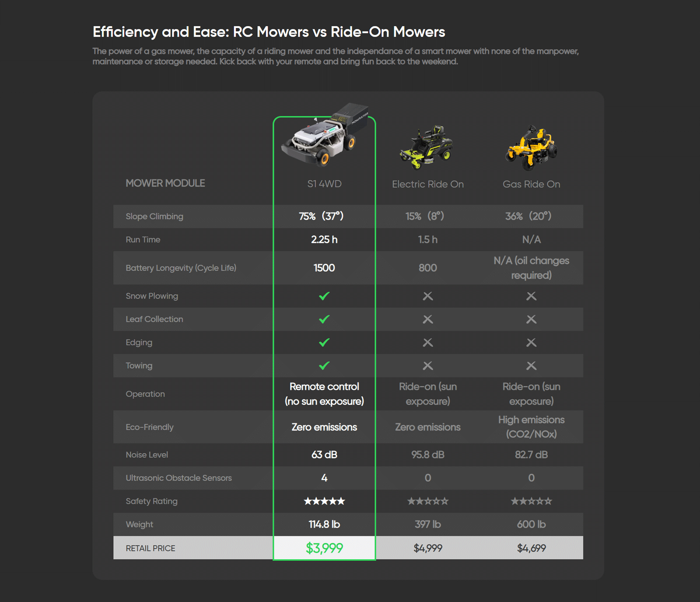The width and height of the screenshot is (700, 602).
Task: Click the S1 4WD Leaf Collection checkmark
Action: click(x=324, y=319)
